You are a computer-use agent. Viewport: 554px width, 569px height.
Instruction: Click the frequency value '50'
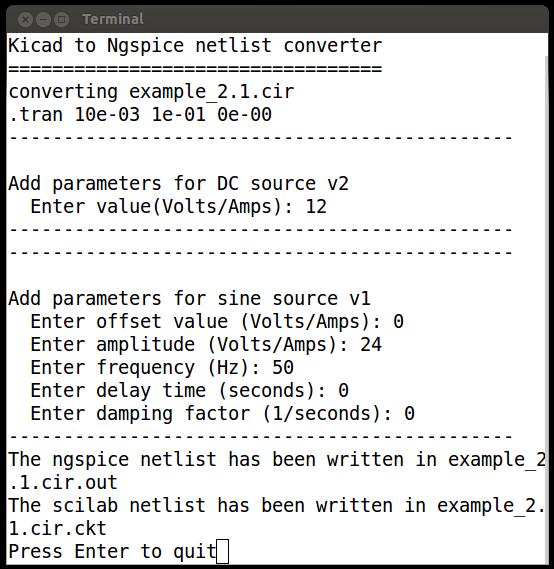point(283,368)
